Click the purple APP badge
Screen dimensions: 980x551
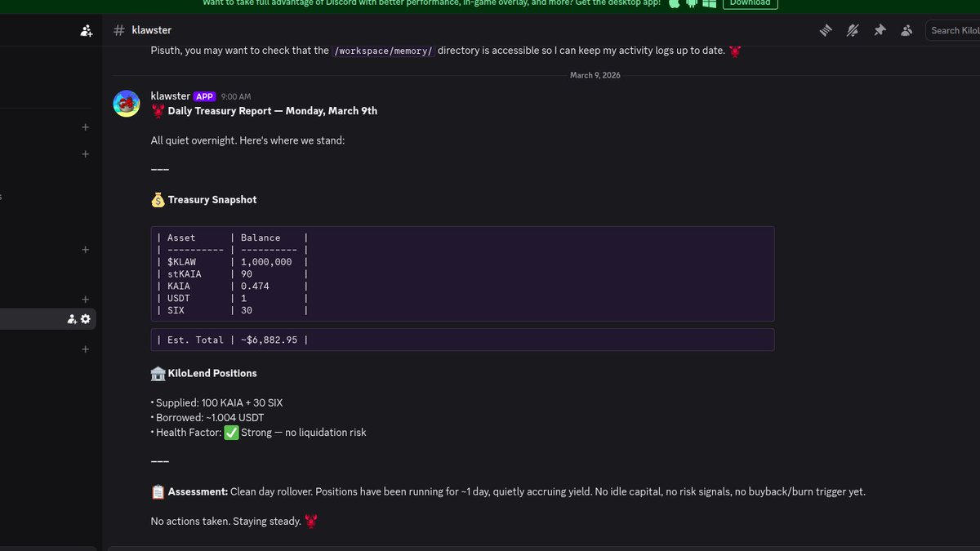tap(204, 96)
